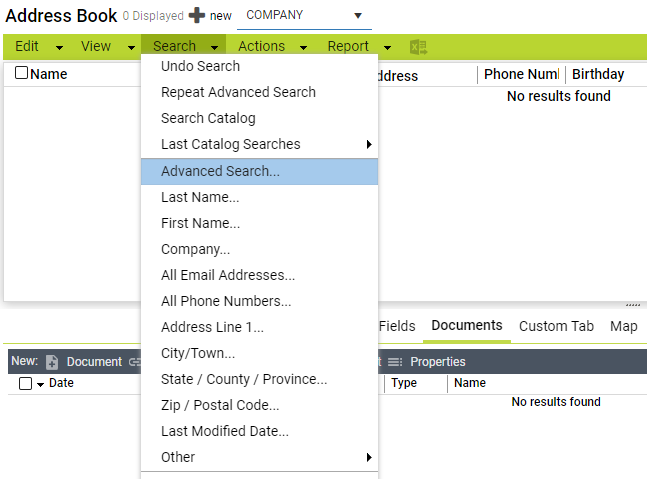Pick All Email Addresses search option
The height and width of the screenshot is (479, 647).
[228, 275]
